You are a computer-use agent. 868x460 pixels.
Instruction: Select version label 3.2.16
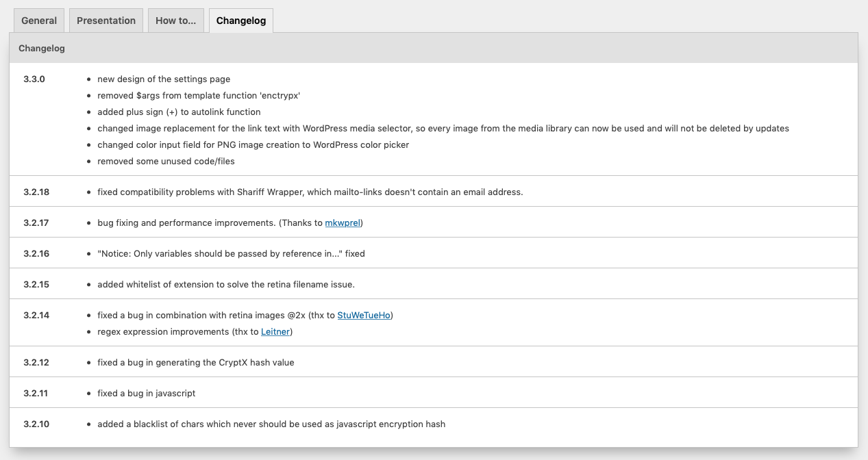coord(36,253)
